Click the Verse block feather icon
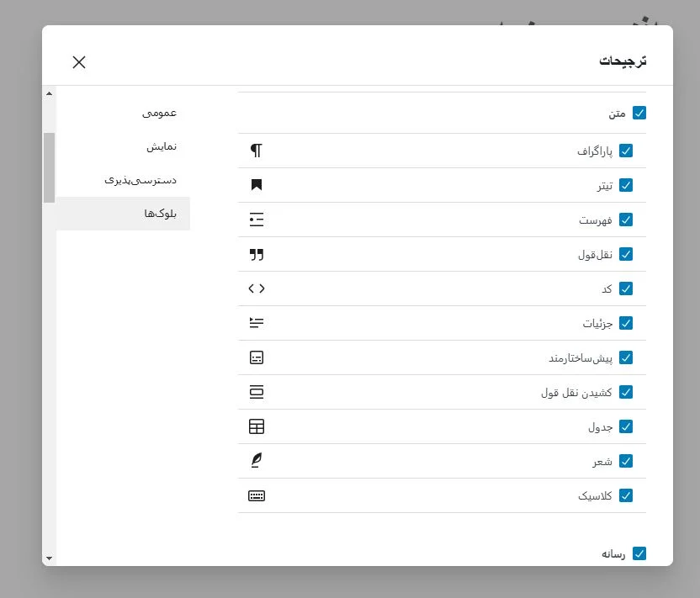 point(257,461)
